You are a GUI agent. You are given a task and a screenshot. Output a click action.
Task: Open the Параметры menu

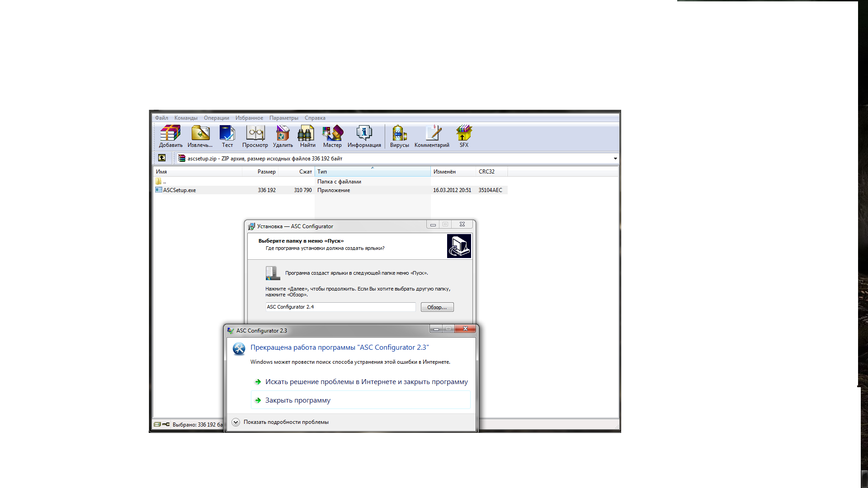pos(283,118)
